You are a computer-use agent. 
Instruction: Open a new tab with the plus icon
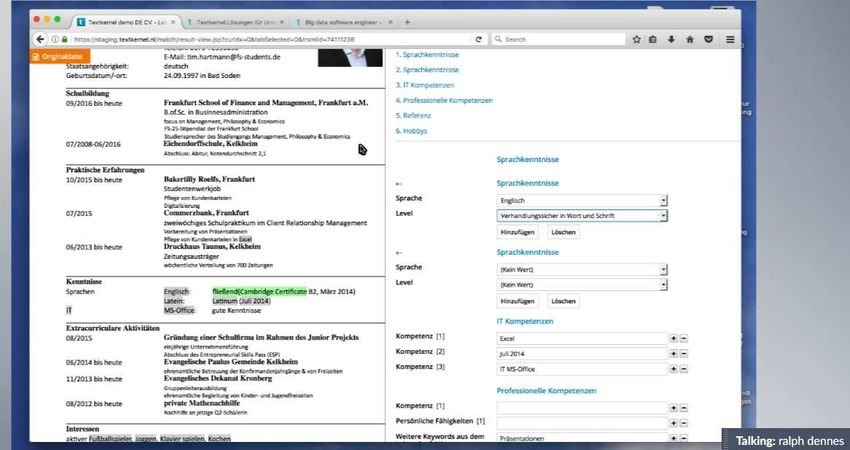click(407, 22)
